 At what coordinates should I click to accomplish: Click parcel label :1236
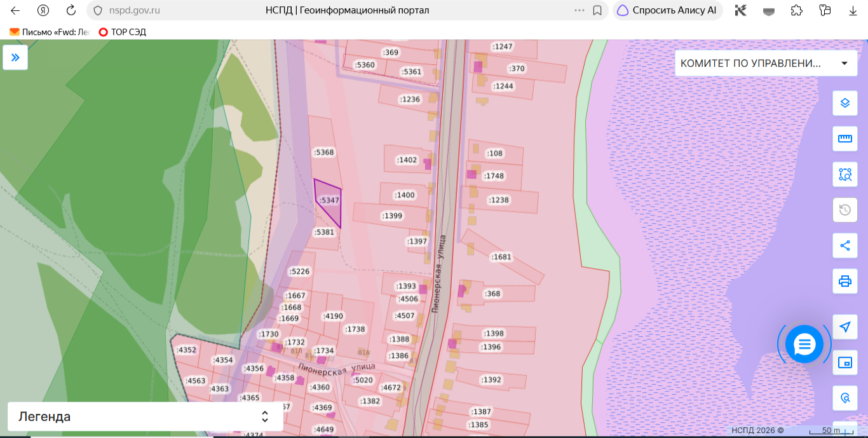click(410, 99)
